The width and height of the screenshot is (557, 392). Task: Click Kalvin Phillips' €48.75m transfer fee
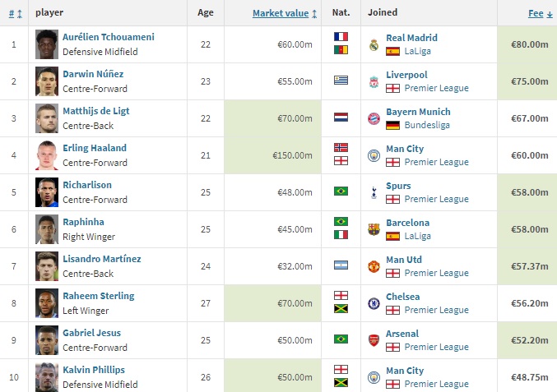coord(529,377)
